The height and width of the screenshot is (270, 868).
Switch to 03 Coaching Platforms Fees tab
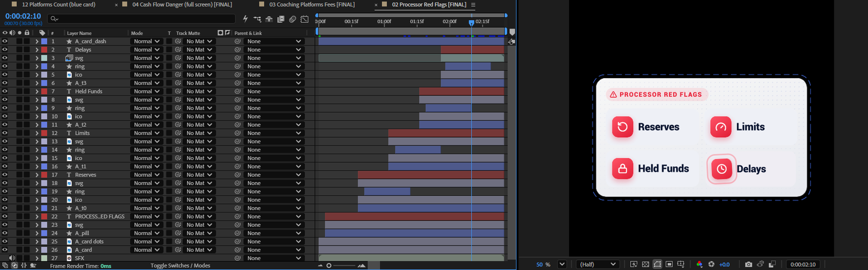pyautogui.click(x=312, y=4)
